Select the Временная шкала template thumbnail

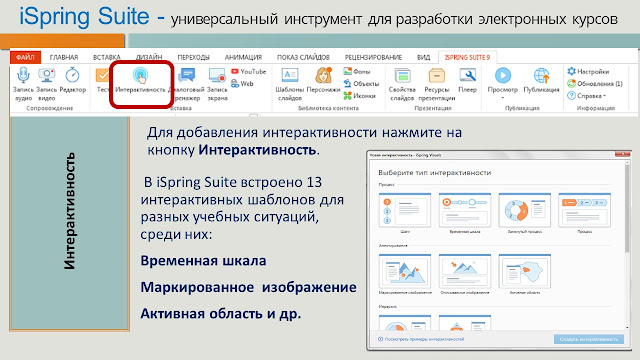point(465,210)
